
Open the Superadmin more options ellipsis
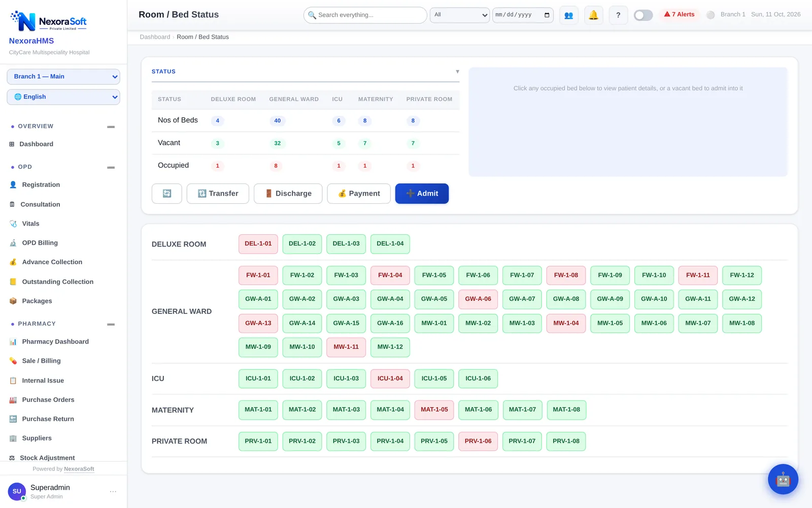click(113, 491)
